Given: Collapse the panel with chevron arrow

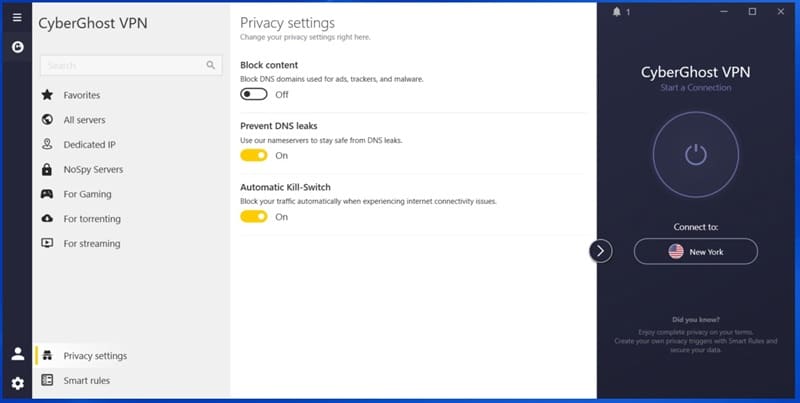Looking at the screenshot, I should (601, 251).
